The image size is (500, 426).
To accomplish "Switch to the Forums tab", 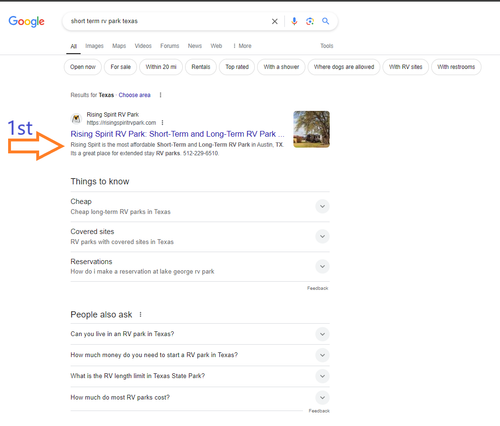I will (170, 46).
